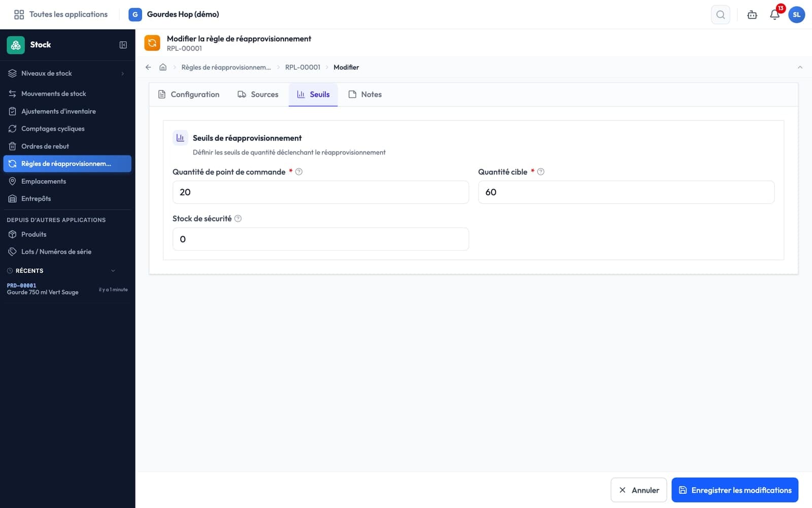Collapse the header using the up chevron
Screen dimensions: 812x508
(800, 67)
